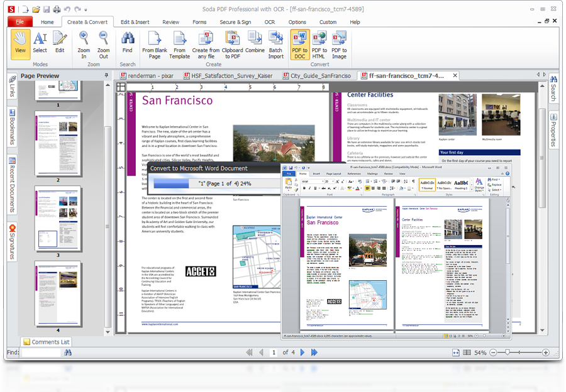This screenshot has height=392, width=566.
Task: Collapse the Page Preview pane
Action: tap(106, 75)
